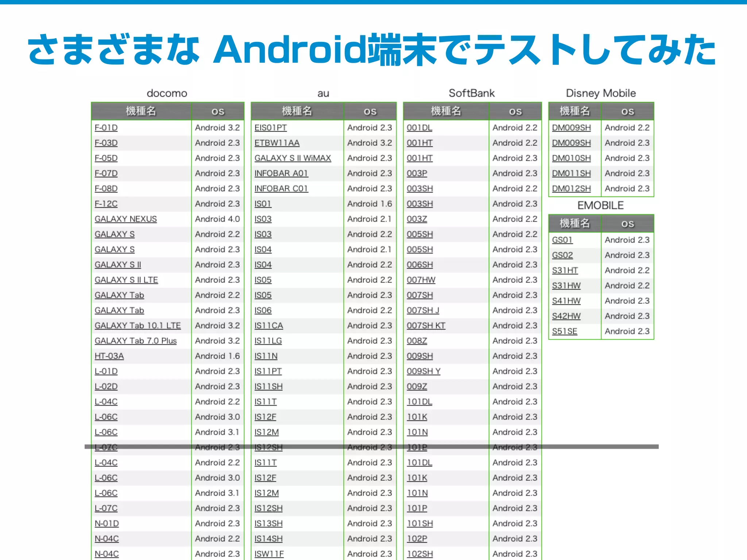Open the GS01 link
This screenshot has width=747, height=560.
pyautogui.click(x=562, y=240)
